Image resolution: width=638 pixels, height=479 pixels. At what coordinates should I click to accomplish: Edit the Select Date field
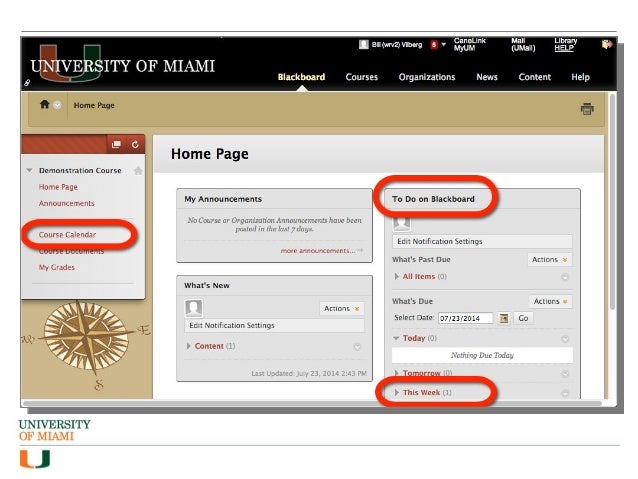click(x=465, y=318)
